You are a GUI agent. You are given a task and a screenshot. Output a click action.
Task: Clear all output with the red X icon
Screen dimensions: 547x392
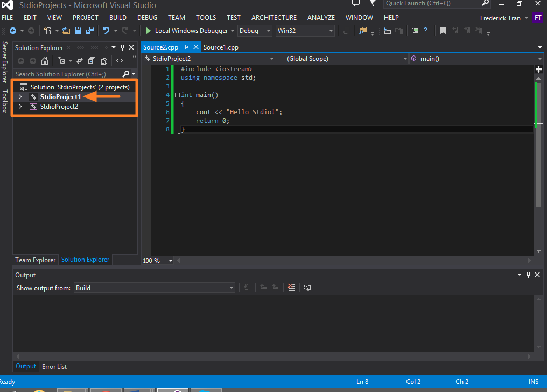tap(292, 288)
